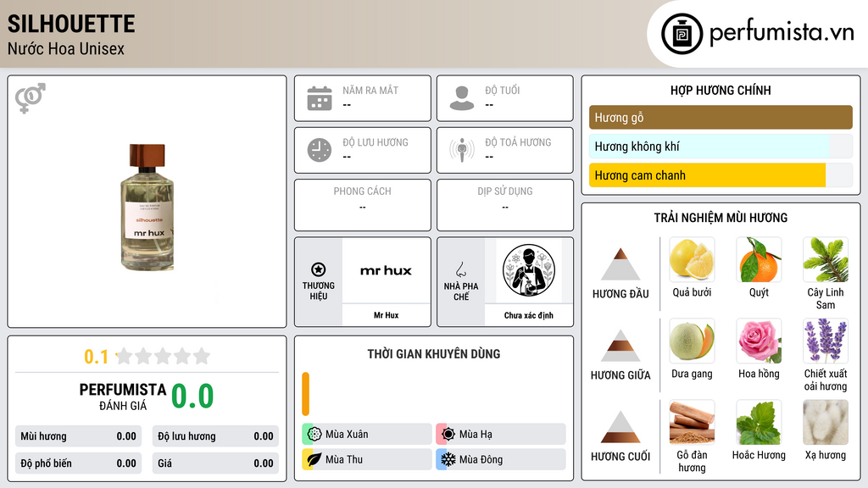Image resolution: width=868 pixels, height=488 pixels.
Task: Click the Mùa Hạ sun icon
Action: click(x=448, y=434)
